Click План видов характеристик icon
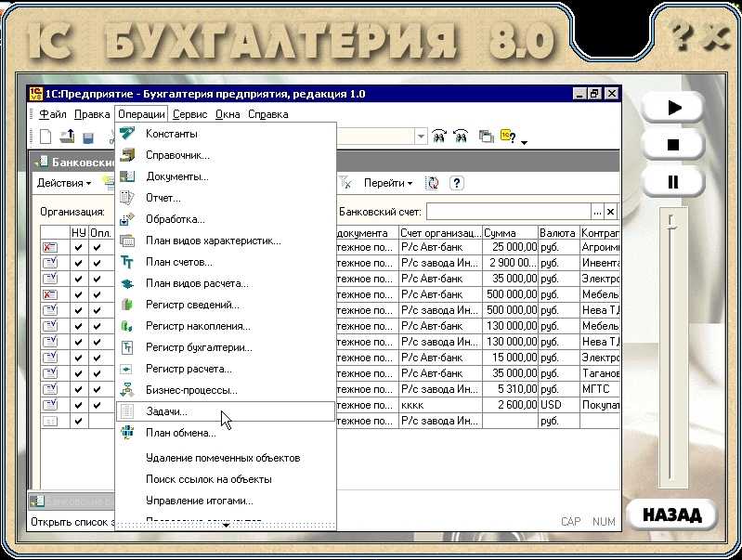This screenshot has height=560, width=742. tap(127, 241)
